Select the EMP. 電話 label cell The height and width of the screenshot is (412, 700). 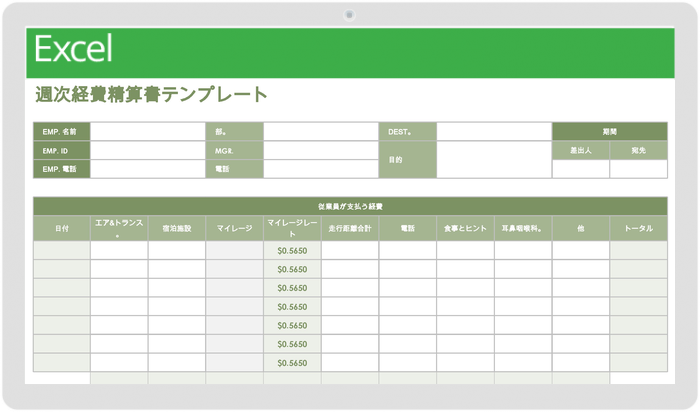pos(62,169)
